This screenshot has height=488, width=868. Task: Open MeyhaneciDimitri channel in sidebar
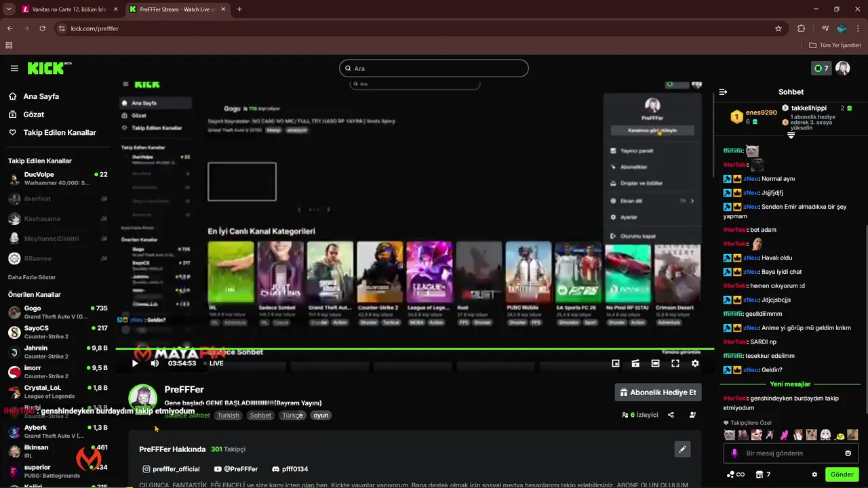[x=58, y=239]
